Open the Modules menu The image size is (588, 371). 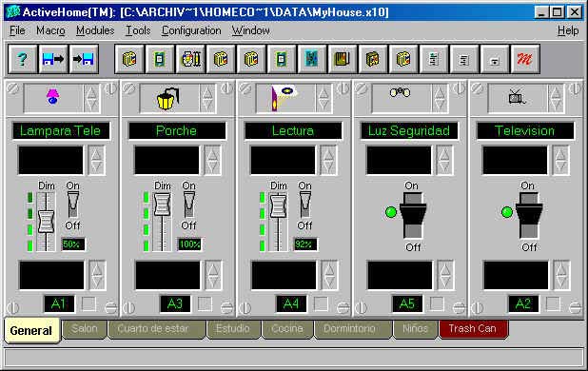pyautogui.click(x=95, y=30)
